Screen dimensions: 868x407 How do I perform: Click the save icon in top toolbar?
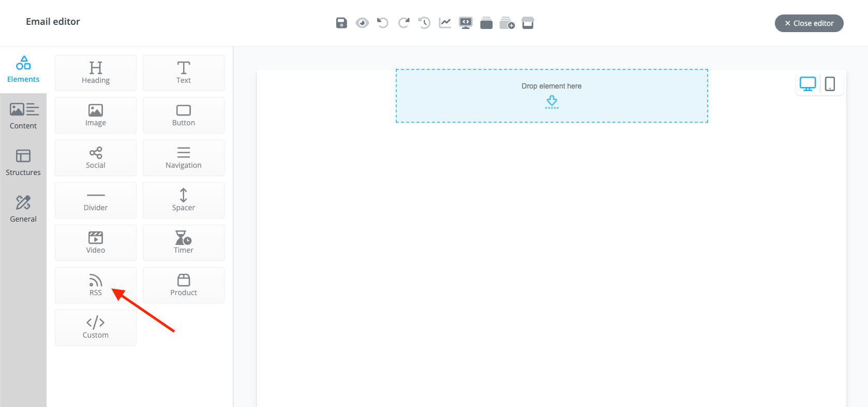[x=341, y=23]
